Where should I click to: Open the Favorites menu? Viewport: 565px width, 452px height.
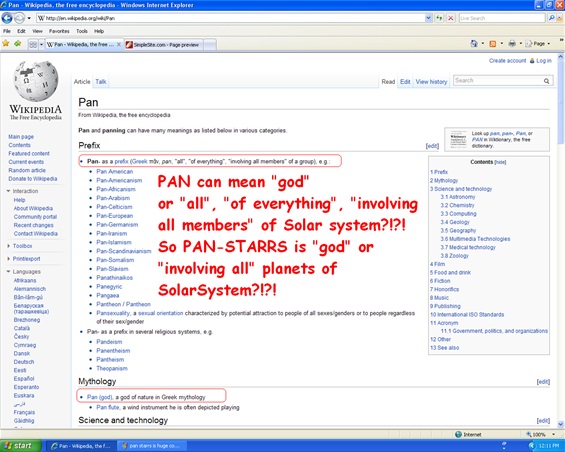pos(59,31)
